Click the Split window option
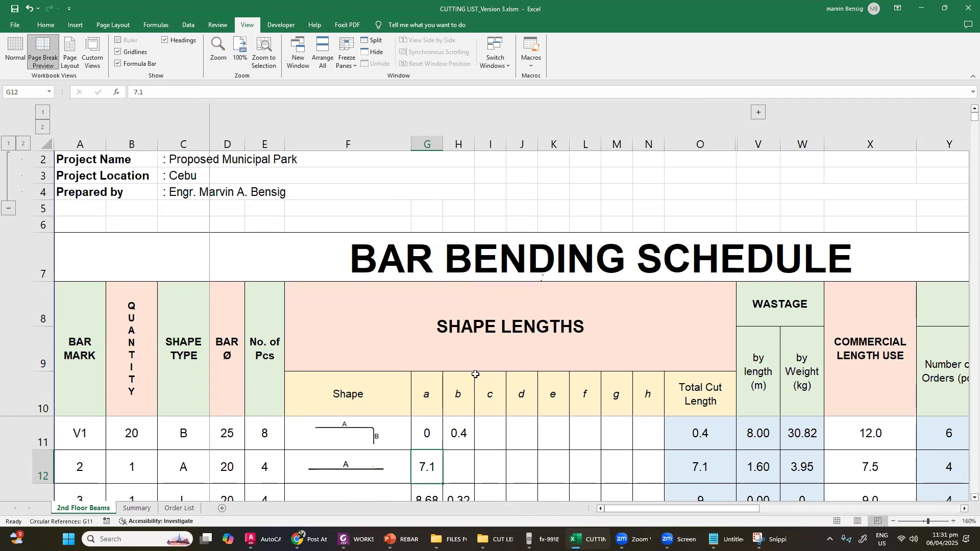The image size is (980, 551). [372, 40]
